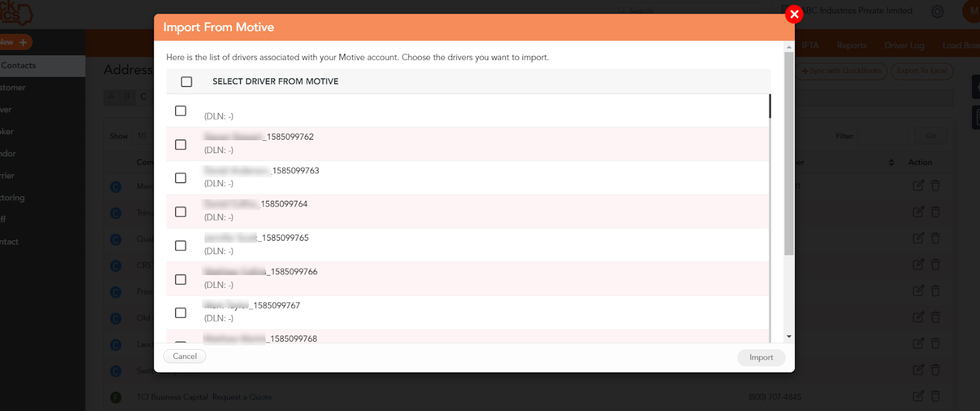Click the dialog scrollbar down arrow
980x411 pixels.
click(789, 336)
